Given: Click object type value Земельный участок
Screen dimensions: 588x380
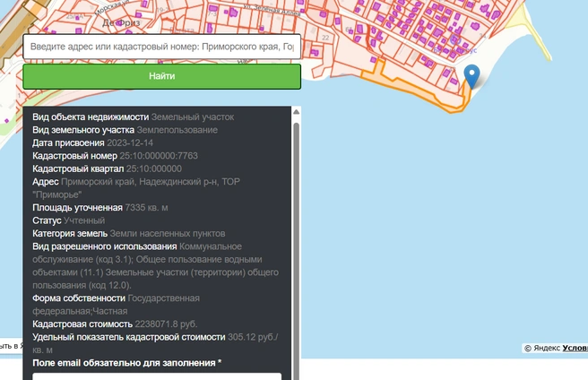Looking at the screenshot, I should pos(193,117).
